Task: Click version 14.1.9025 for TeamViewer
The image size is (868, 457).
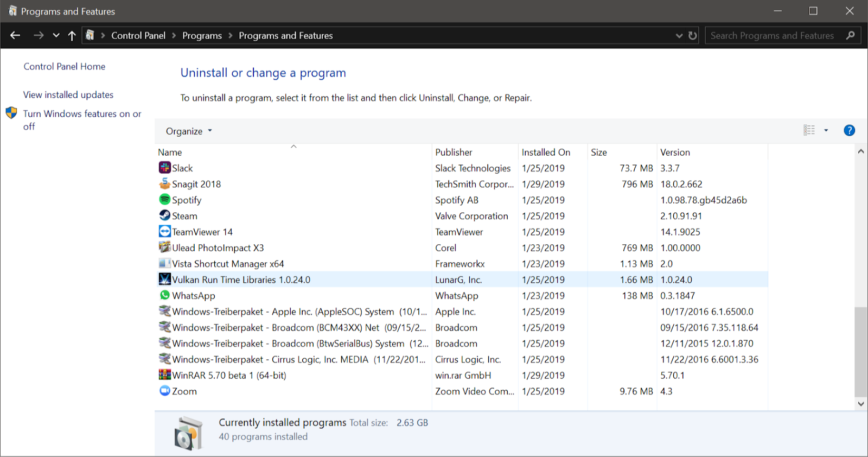Action: (x=680, y=232)
